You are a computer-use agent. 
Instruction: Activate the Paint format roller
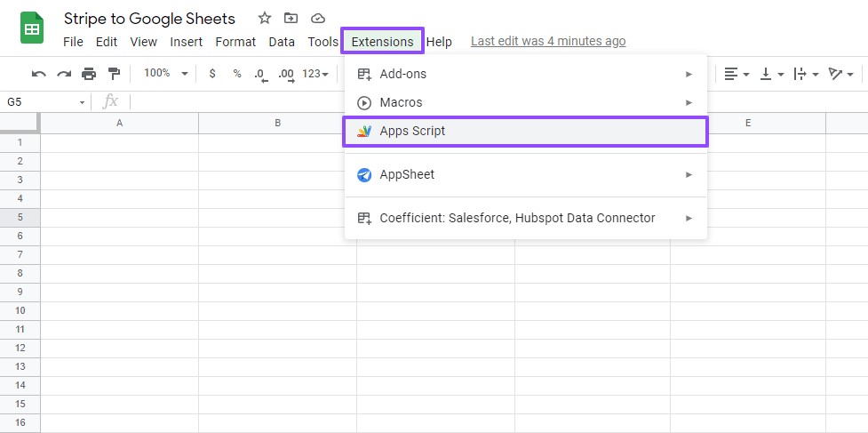coord(114,74)
